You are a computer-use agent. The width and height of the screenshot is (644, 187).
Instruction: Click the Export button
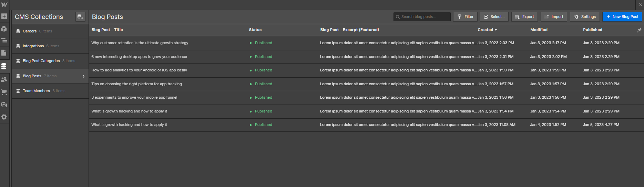point(524,17)
